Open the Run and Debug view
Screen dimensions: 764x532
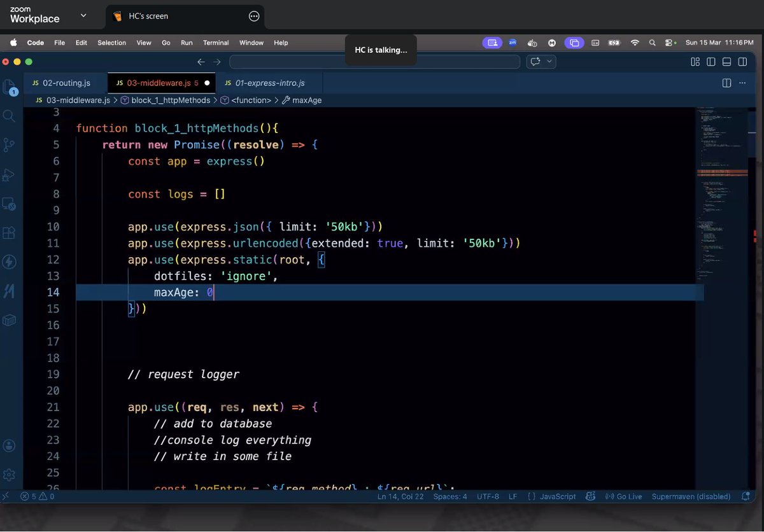[x=10, y=175]
